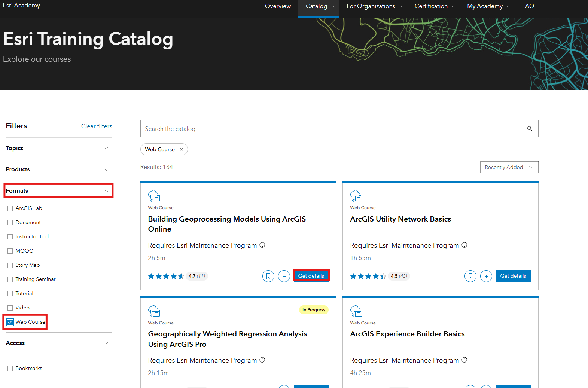Uncheck the Web Course checkbox
The width and height of the screenshot is (588, 388).
click(10, 322)
